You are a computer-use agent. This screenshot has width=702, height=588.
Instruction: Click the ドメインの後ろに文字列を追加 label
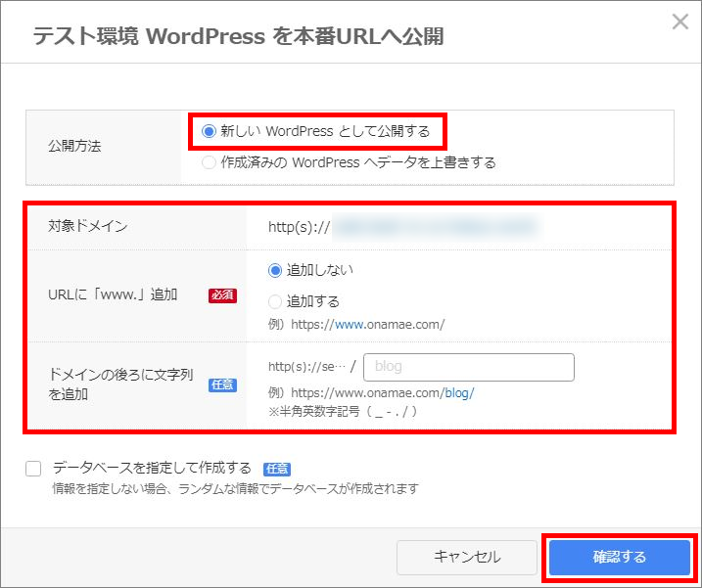(x=120, y=384)
